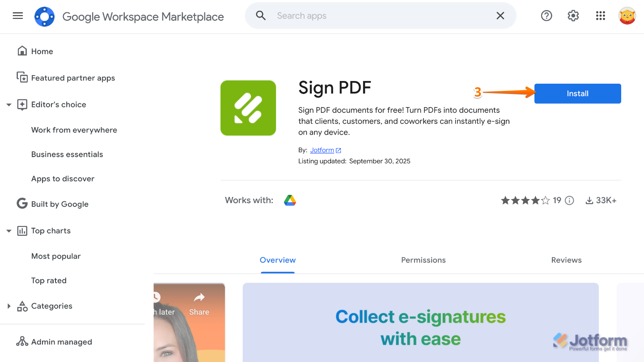Open the Marketplace settings gear
Viewport: 644px width, 362px height.
pos(573,15)
